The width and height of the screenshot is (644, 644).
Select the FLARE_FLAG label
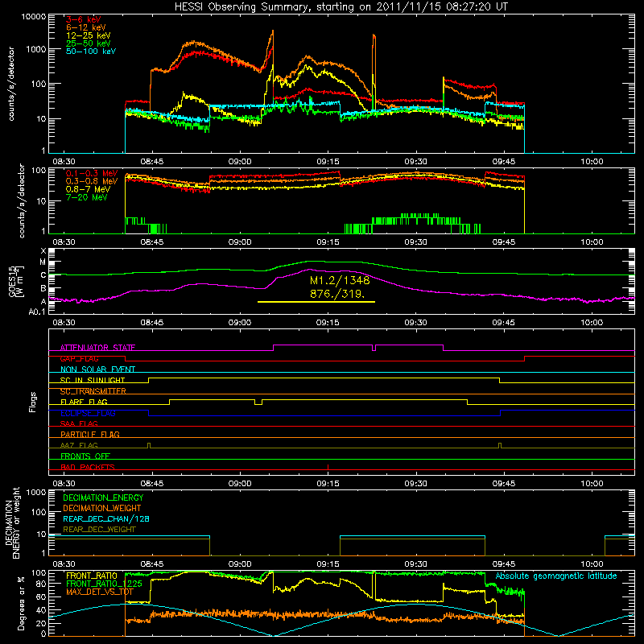84,402
